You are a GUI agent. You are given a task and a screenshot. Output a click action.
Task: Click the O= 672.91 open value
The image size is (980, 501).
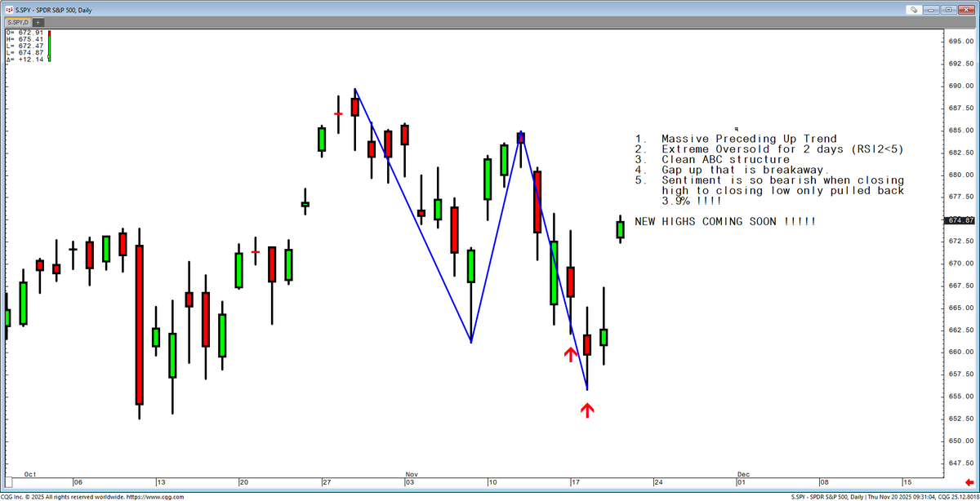pyautogui.click(x=24, y=33)
